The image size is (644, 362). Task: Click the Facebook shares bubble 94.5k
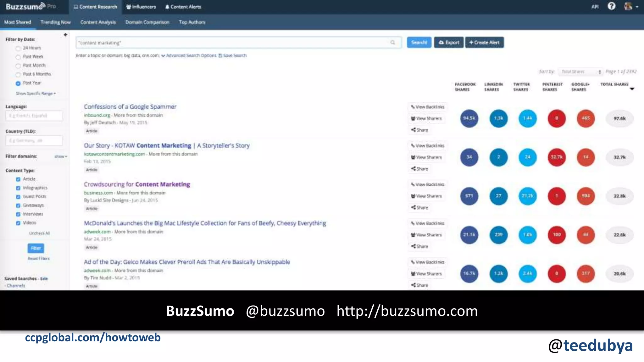(x=469, y=118)
